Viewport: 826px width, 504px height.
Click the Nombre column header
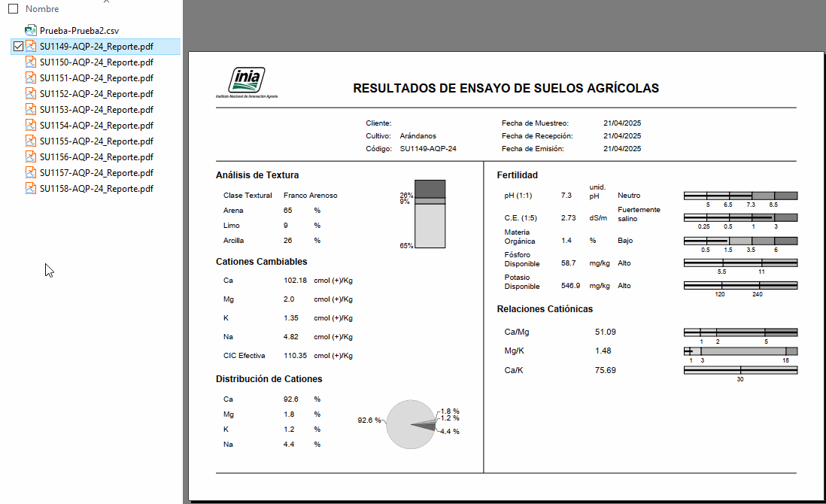point(42,9)
